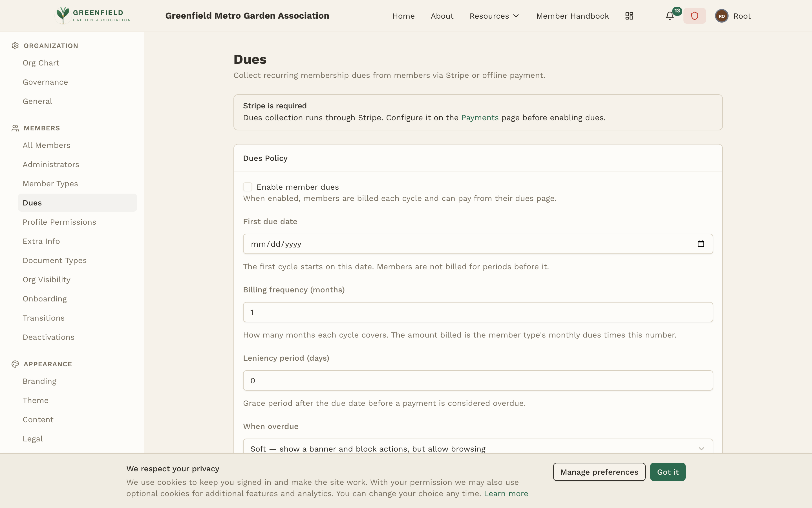Click the Organization gear icon
812x508 pixels.
(15, 46)
